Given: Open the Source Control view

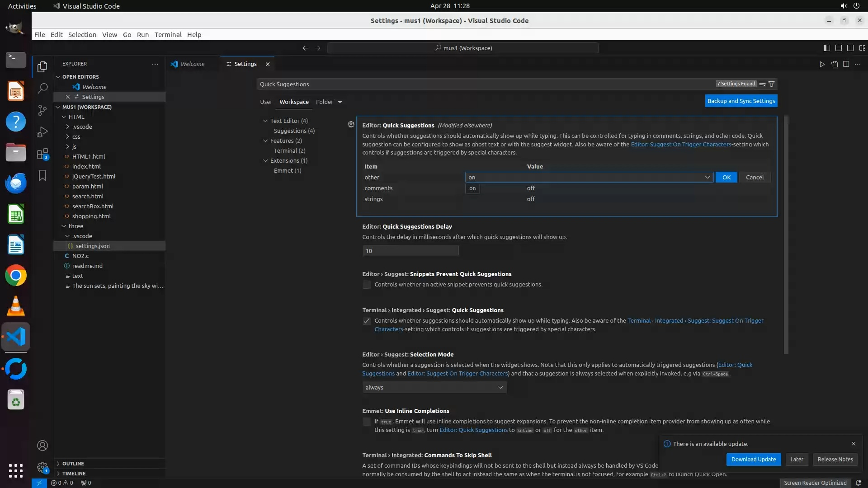Looking at the screenshot, I should click(42, 110).
